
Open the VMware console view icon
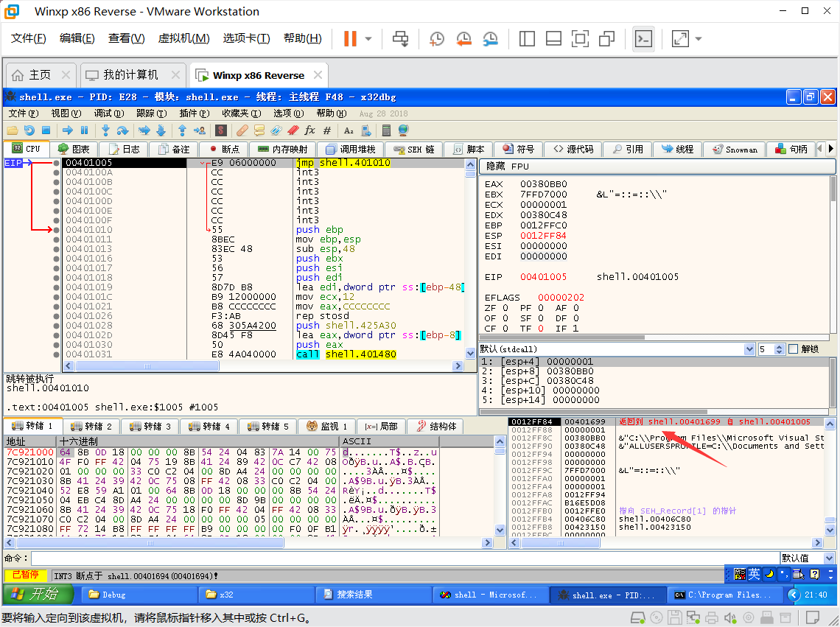pos(643,38)
